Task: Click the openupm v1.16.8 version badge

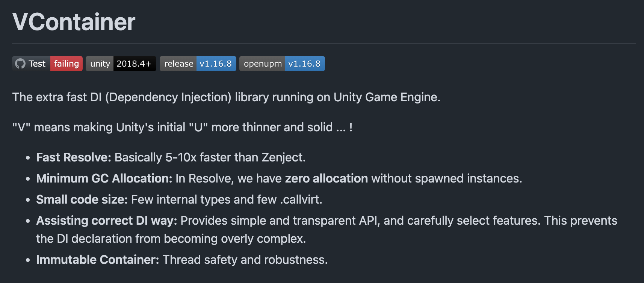Action: click(305, 64)
